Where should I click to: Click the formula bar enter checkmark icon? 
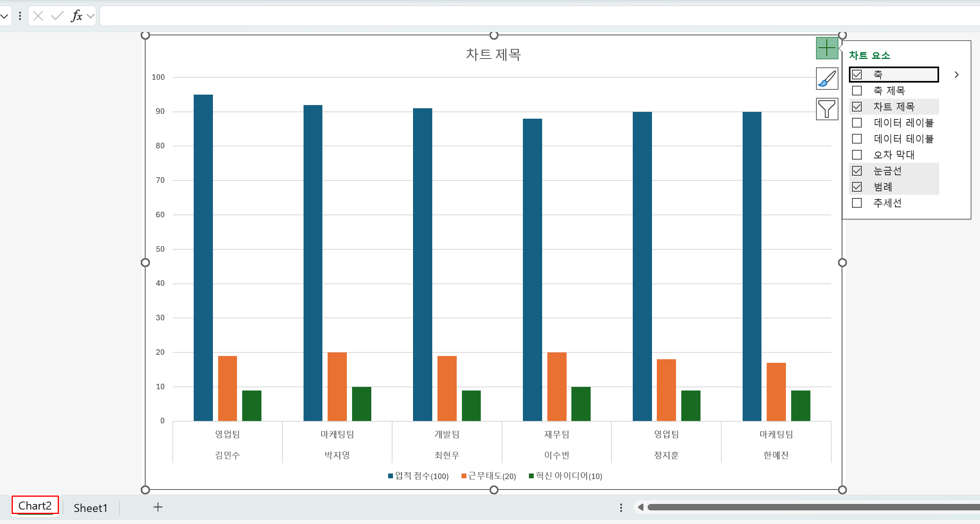[x=57, y=16]
